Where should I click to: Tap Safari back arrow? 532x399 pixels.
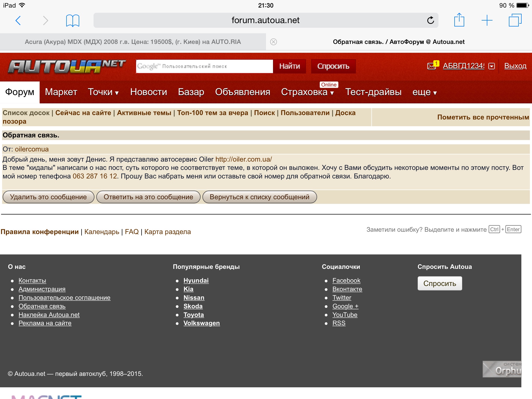(x=18, y=20)
